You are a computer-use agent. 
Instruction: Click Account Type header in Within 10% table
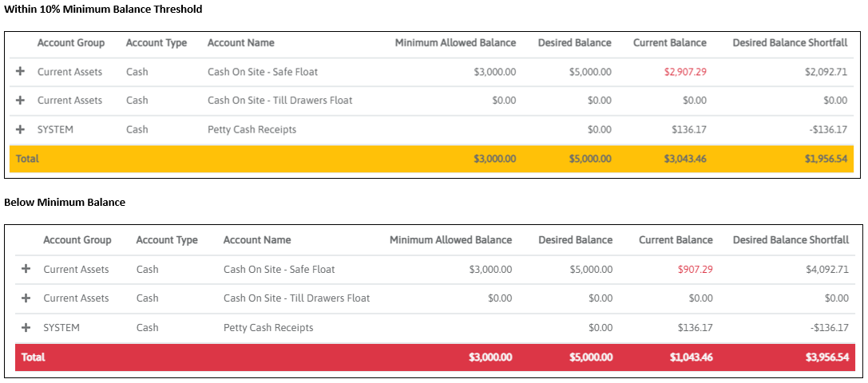(157, 43)
